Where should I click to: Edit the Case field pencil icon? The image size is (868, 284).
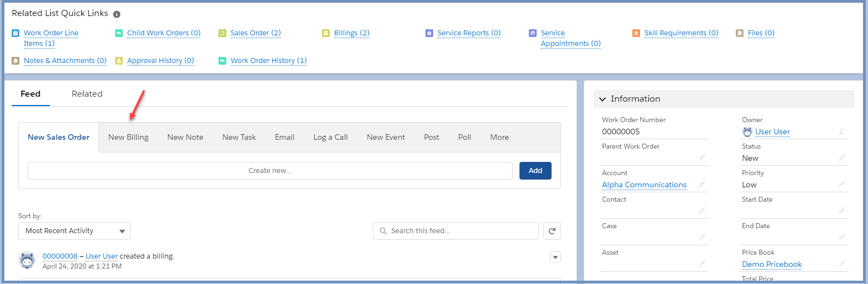click(702, 237)
